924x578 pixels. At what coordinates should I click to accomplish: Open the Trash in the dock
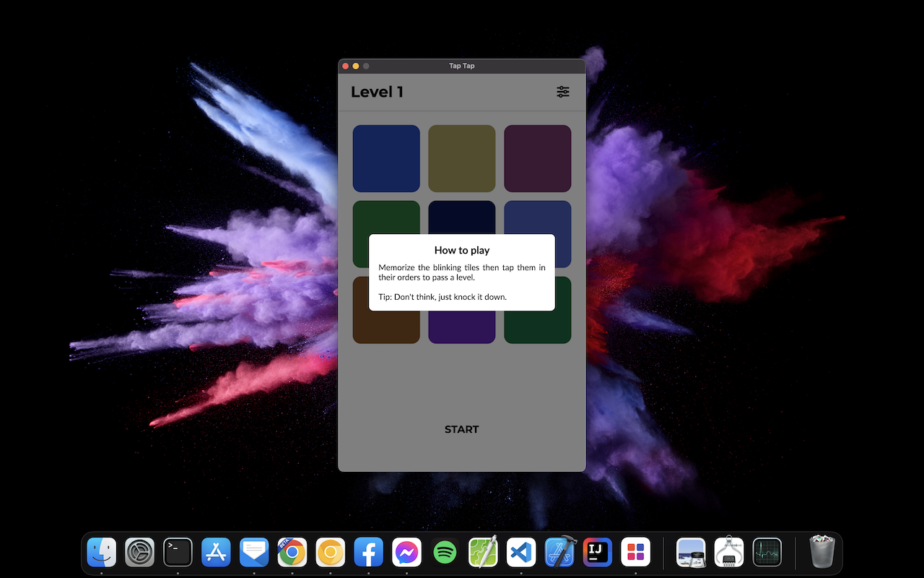point(821,553)
